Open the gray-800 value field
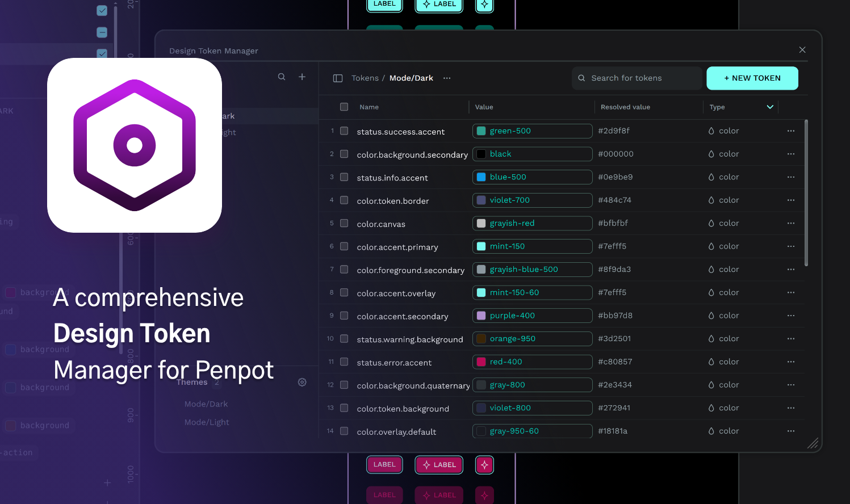This screenshot has height=504, width=850. click(533, 385)
